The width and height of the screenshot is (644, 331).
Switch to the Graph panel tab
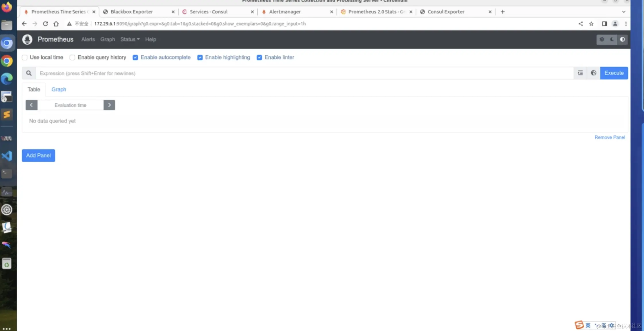tap(59, 89)
